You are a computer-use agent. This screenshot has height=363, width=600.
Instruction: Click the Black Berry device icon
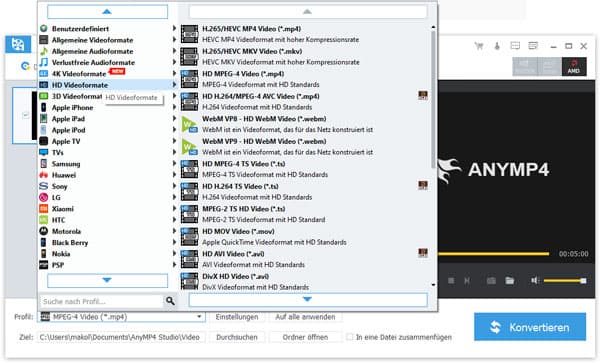tap(44, 243)
